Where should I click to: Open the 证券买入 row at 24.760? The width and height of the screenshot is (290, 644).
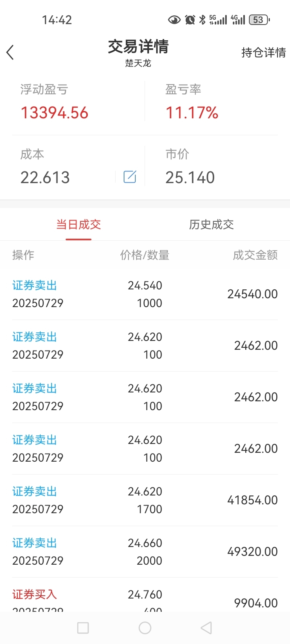tap(145, 596)
